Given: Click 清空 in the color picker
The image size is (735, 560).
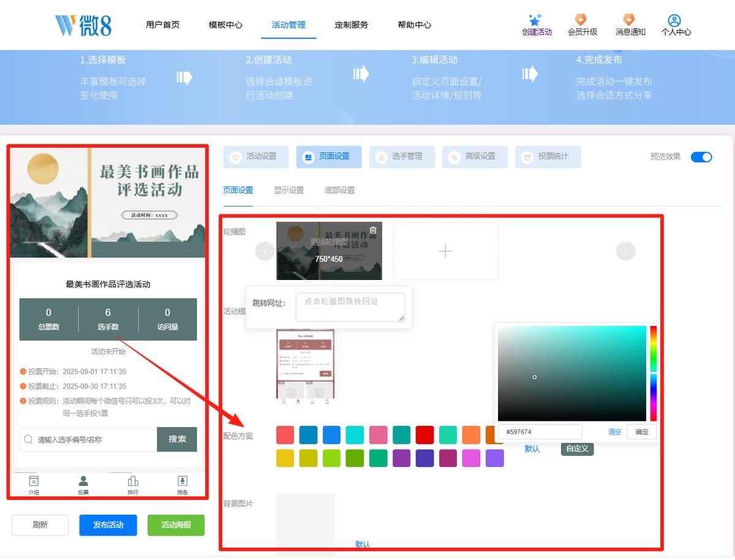Looking at the screenshot, I should click(614, 432).
